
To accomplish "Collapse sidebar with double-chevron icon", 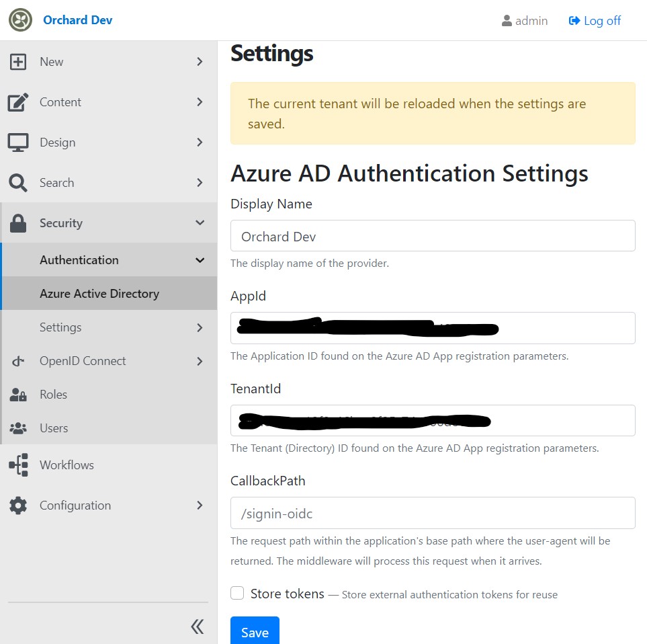I will (198, 627).
